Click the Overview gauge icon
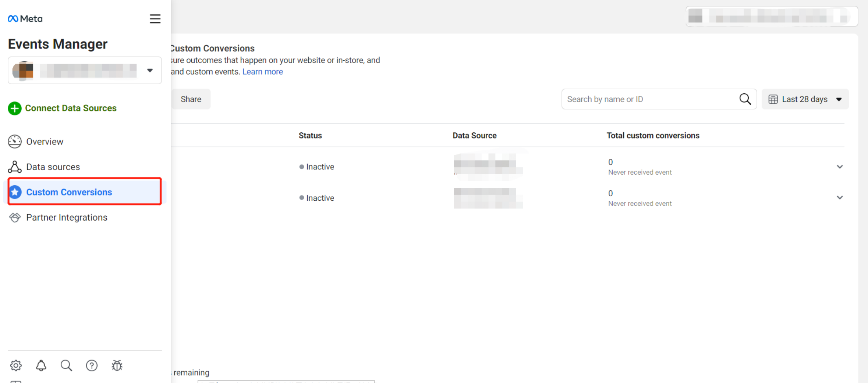The height and width of the screenshot is (383, 868). click(15, 142)
